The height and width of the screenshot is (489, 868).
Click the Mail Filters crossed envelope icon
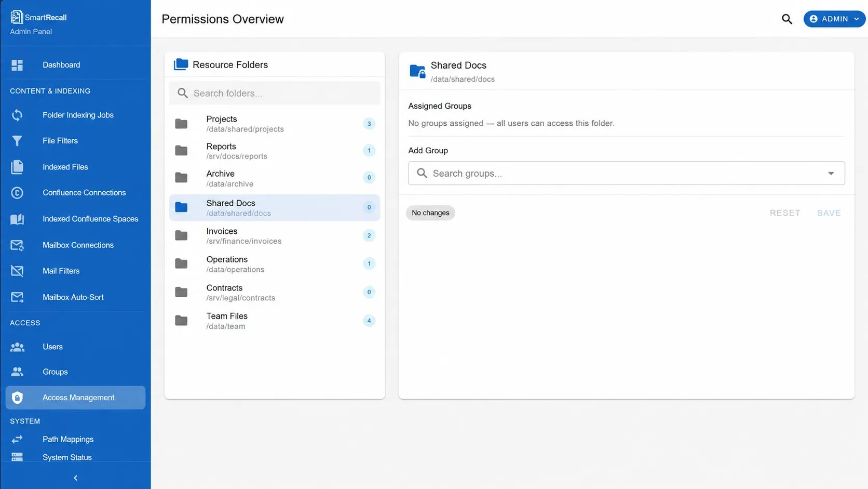[x=17, y=271]
